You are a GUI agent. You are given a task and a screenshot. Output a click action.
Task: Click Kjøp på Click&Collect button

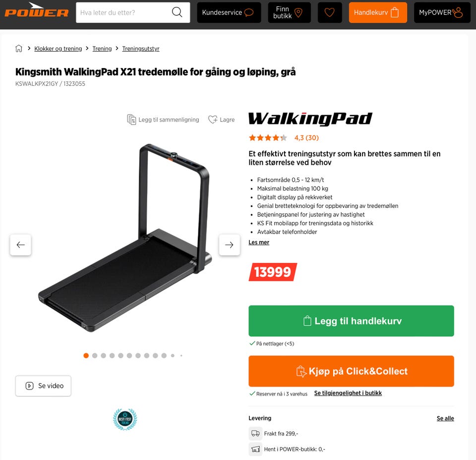351,371
